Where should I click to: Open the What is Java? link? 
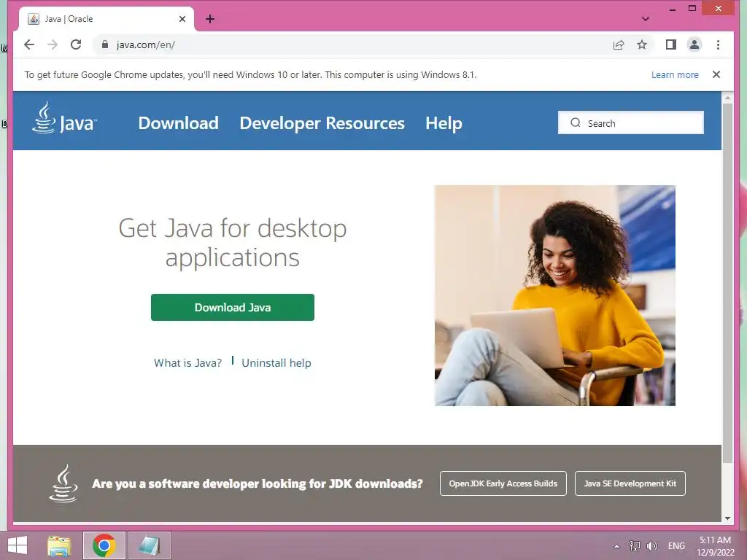point(187,363)
